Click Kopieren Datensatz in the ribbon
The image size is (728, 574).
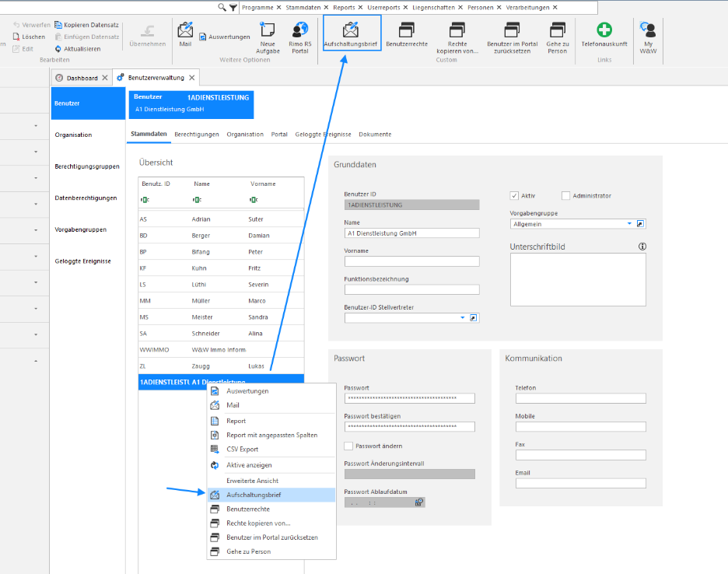(x=86, y=25)
